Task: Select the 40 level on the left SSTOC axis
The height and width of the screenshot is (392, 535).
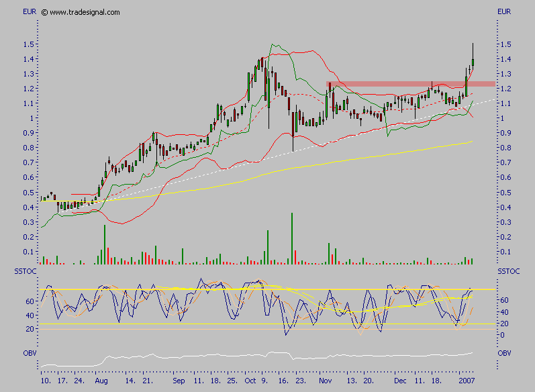Action: click(30, 315)
